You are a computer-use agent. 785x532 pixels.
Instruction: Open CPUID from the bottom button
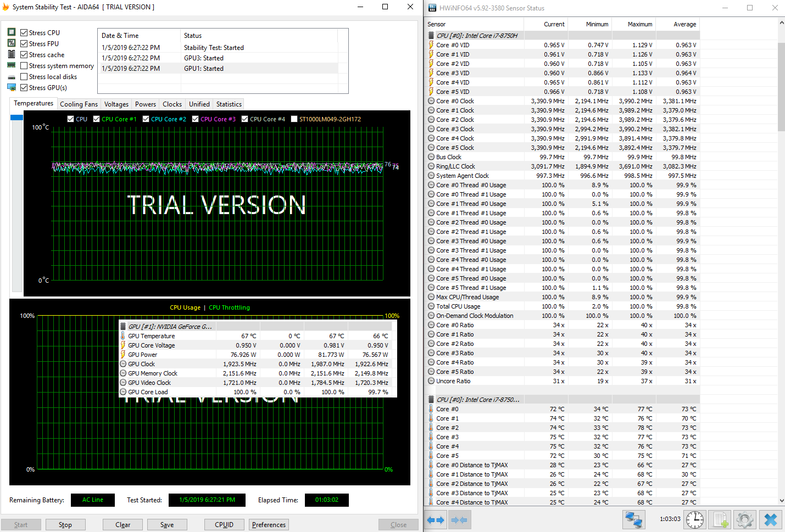click(x=224, y=525)
